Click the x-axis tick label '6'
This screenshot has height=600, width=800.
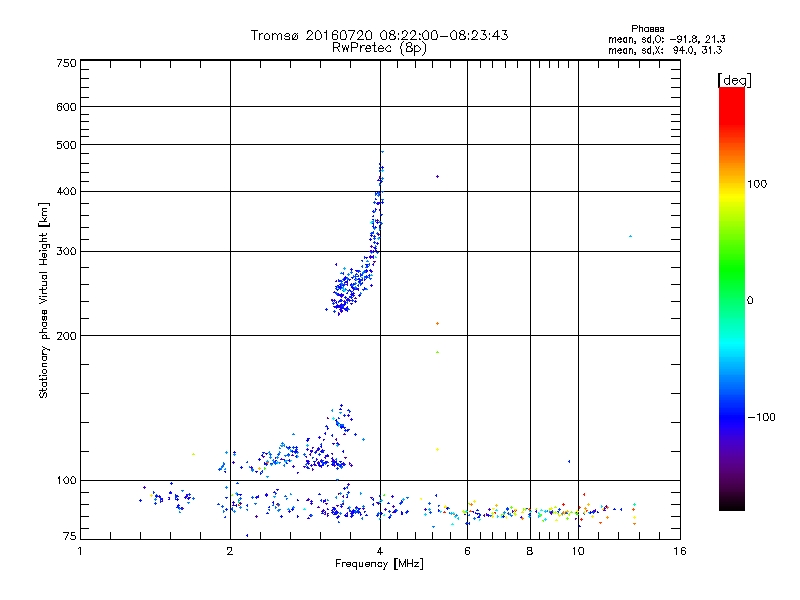click(467, 551)
